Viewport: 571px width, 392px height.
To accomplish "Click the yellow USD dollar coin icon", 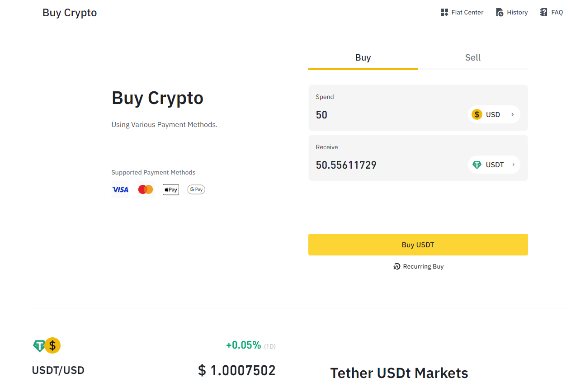I will pyautogui.click(x=477, y=115).
